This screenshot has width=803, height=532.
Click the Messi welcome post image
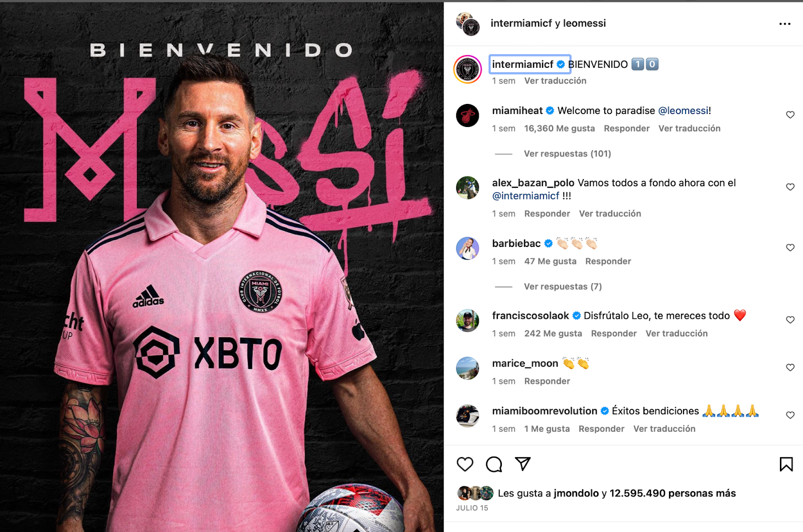click(221, 267)
